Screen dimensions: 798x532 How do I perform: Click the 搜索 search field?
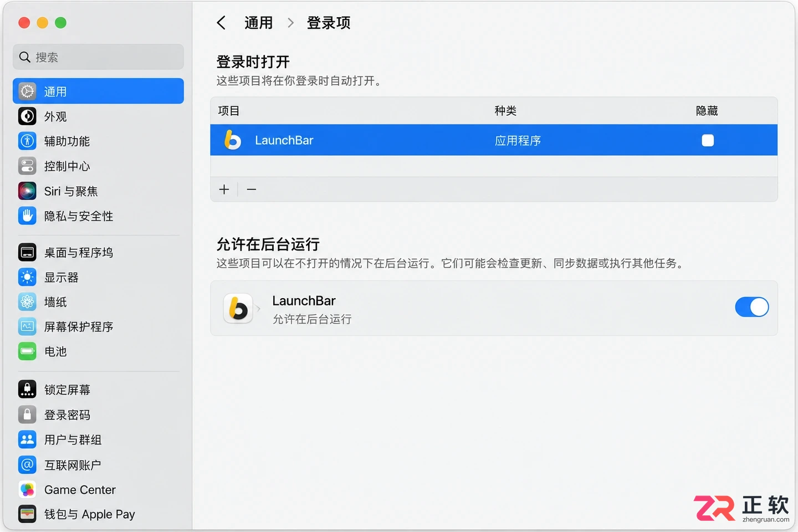point(98,57)
